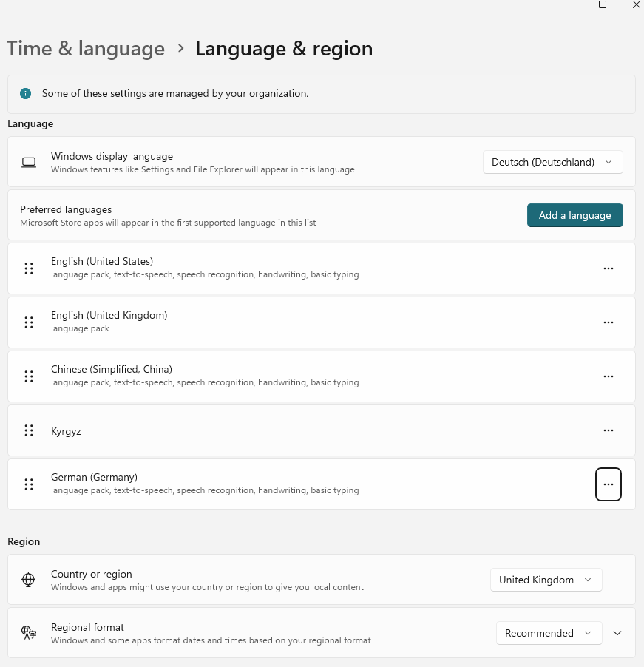The width and height of the screenshot is (644, 667).
Task: Minimize the Settings window
Action: pyautogui.click(x=569, y=4)
